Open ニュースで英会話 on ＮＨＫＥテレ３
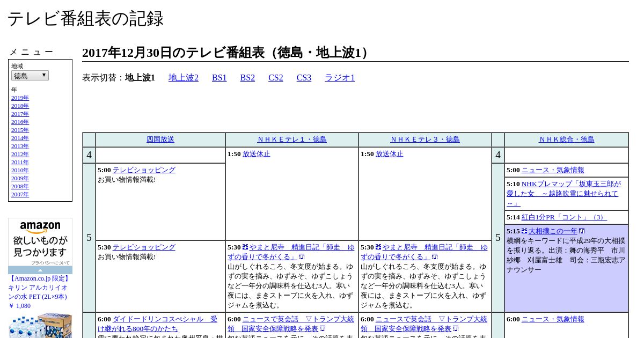This screenshot has height=338, width=644. click(424, 324)
